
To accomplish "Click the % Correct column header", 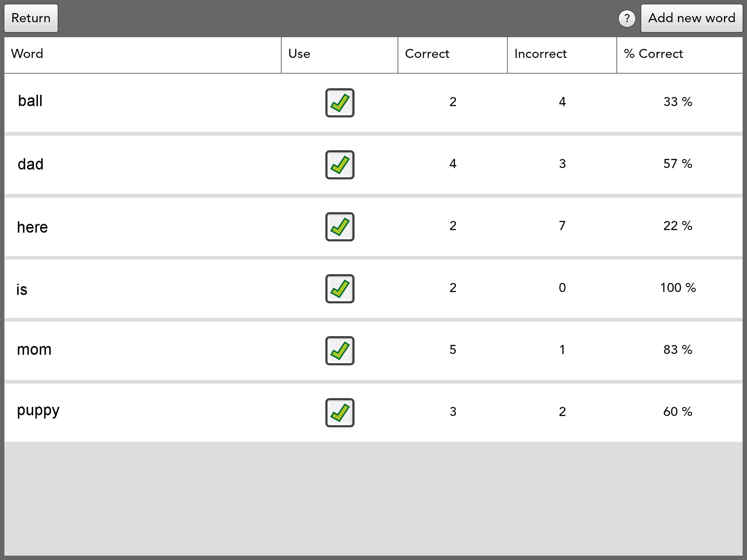I will (x=680, y=55).
